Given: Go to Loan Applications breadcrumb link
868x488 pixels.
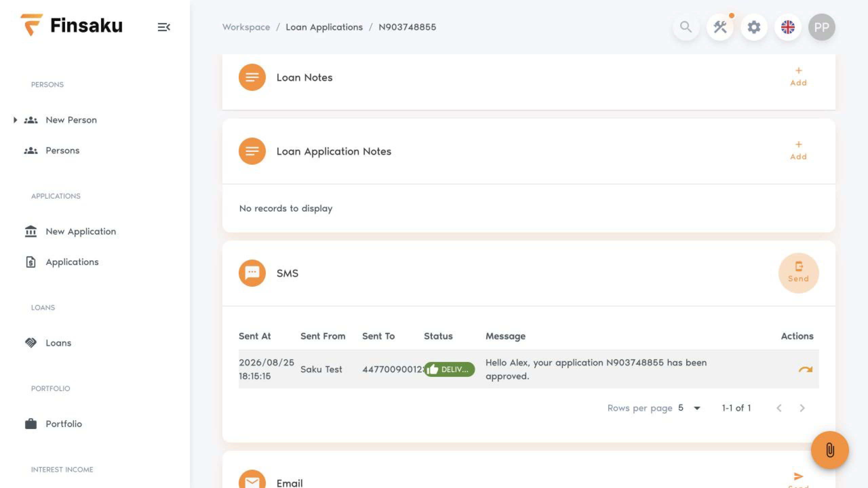Looking at the screenshot, I should (324, 27).
